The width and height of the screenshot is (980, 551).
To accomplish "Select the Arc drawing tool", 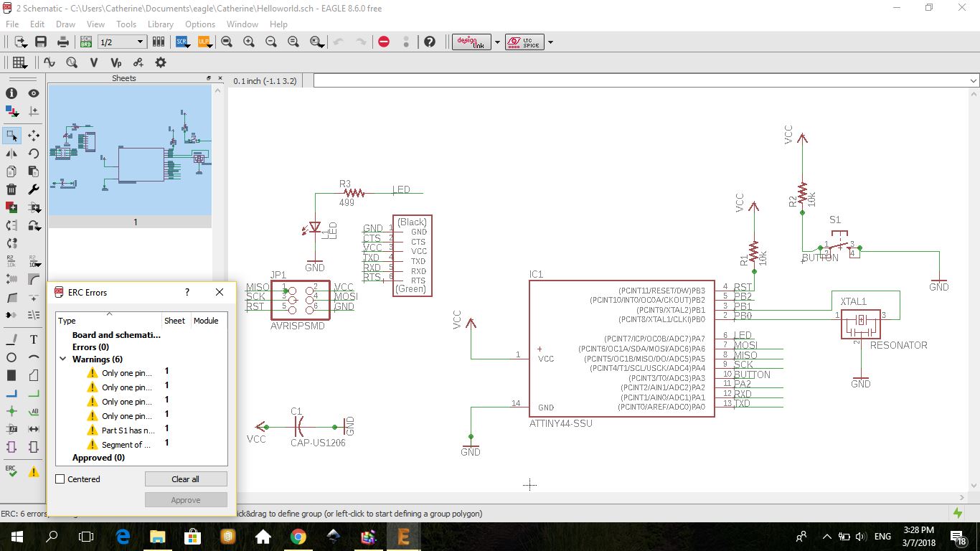I will pos(34,357).
